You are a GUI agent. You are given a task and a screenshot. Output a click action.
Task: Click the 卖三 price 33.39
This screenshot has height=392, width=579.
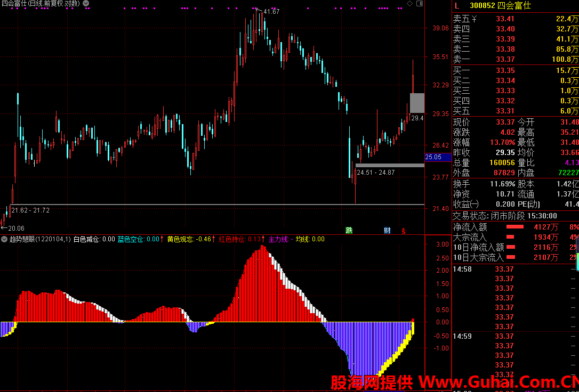[x=505, y=39]
